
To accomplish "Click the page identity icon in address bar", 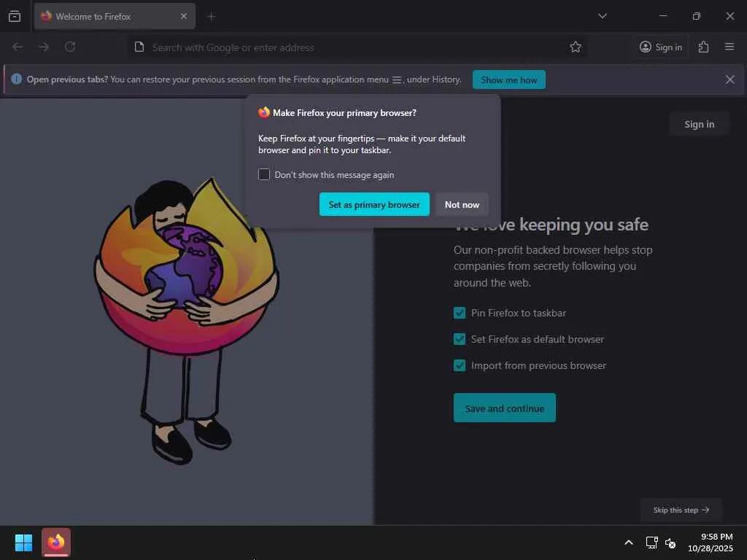I will point(139,47).
